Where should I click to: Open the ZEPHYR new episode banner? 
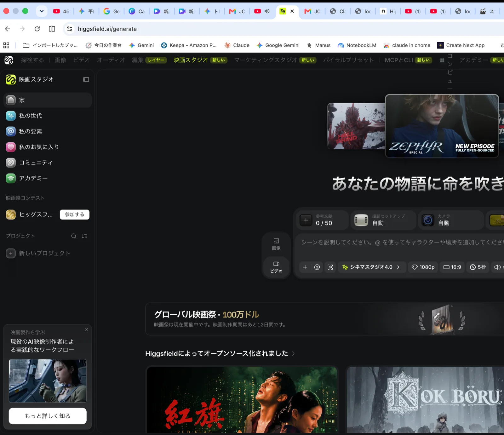pyautogui.click(x=442, y=126)
